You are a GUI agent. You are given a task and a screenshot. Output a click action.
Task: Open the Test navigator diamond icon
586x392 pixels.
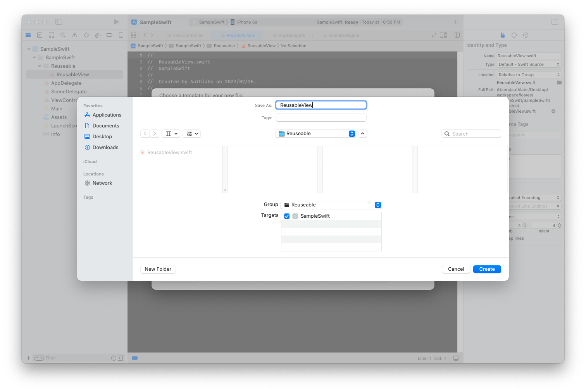[86, 35]
